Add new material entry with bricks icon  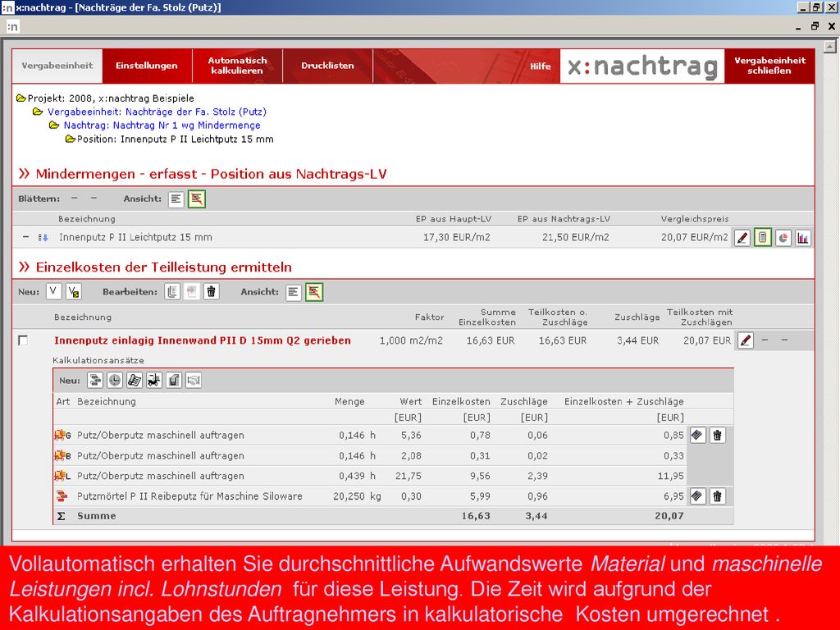(95, 381)
